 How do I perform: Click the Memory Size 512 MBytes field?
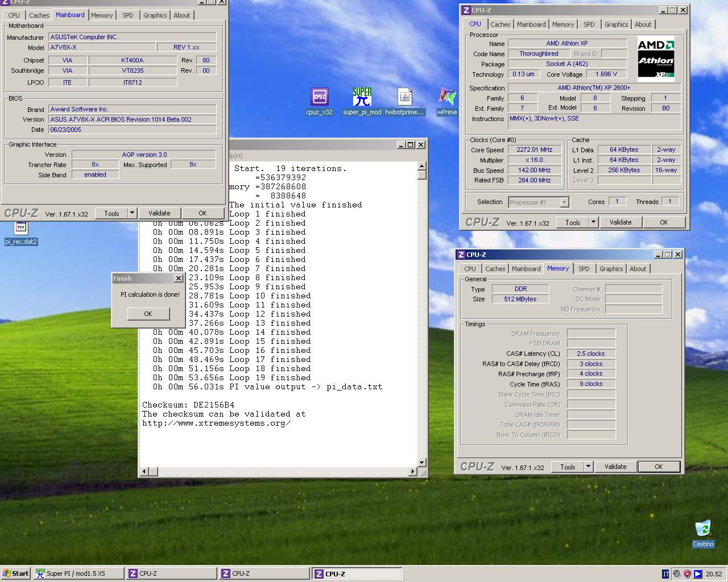coord(520,299)
